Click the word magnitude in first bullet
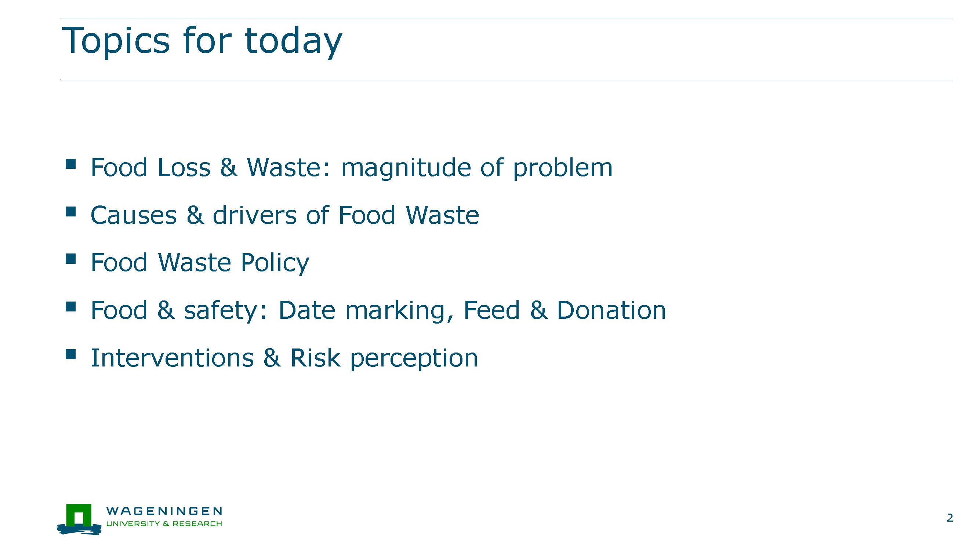Image resolution: width=980 pixels, height=551 pixels. click(x=406, y=168)
